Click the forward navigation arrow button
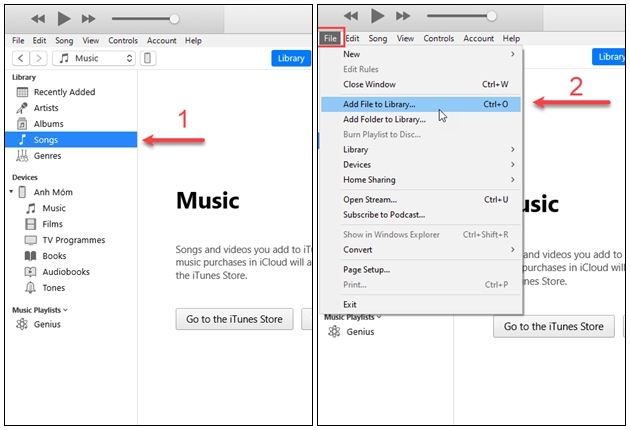 pyautogui.click(x=39, y=58)
